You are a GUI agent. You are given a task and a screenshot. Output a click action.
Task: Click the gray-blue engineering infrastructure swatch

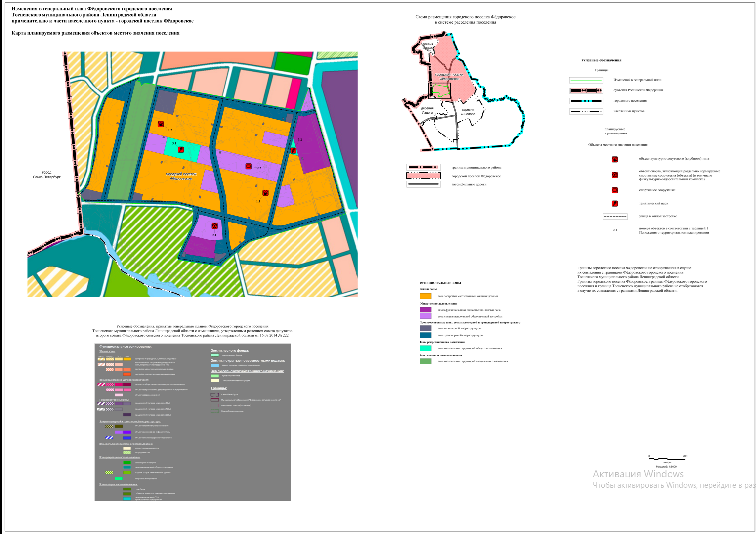(x=425, y=328)
